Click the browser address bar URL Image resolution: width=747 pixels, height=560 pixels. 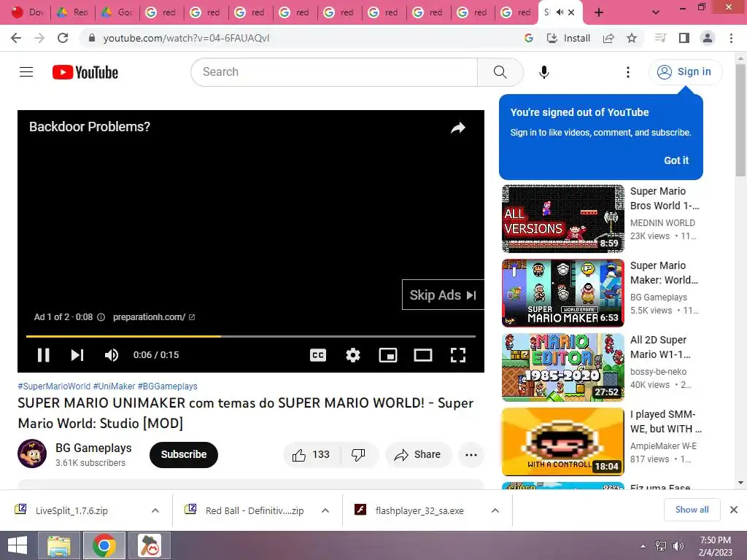click(186, 38)
